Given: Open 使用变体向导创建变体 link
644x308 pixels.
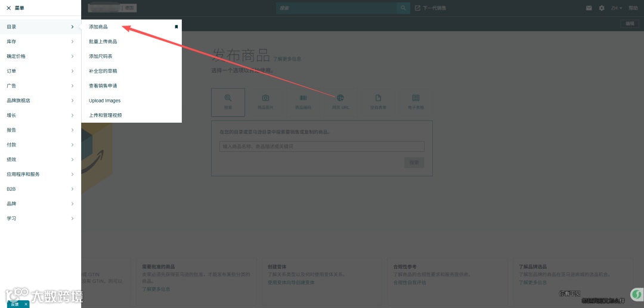Looking at the screenshot, I should click(x=291, y=282).
